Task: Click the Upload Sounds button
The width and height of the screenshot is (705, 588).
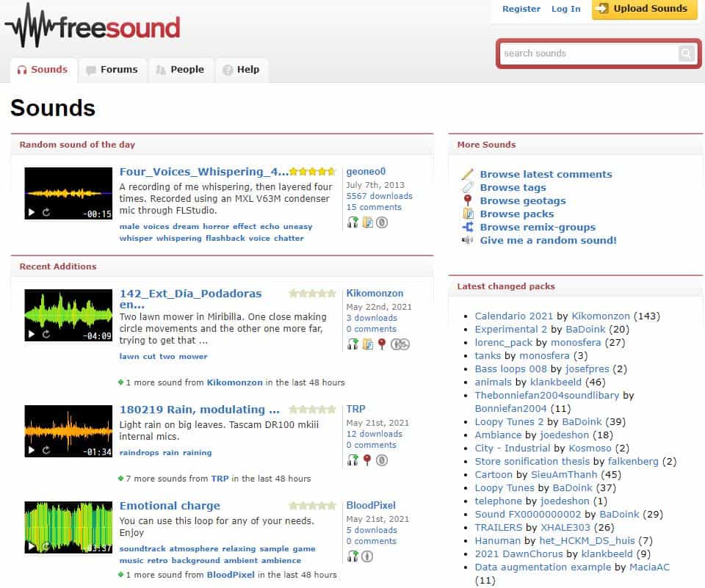Action: point(644,10)
